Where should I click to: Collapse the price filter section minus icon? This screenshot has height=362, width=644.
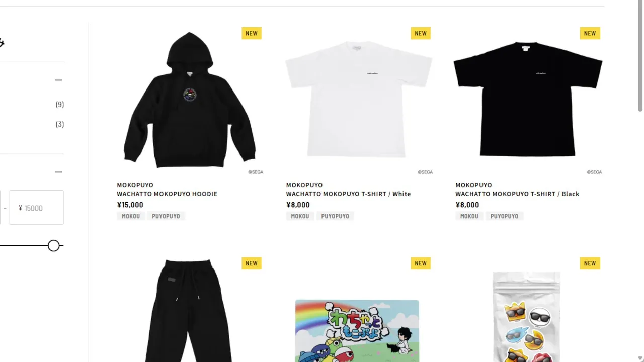pos(59,172)
